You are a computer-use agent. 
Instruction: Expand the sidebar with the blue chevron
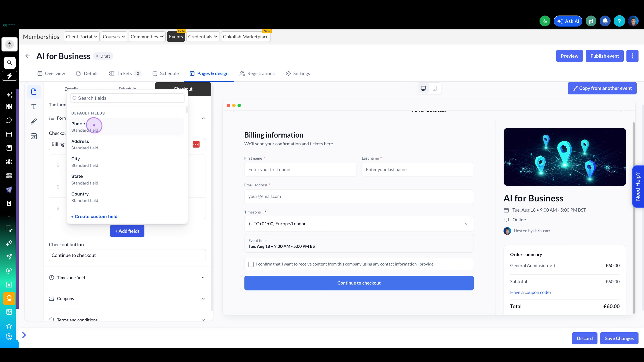click(24, 335)
